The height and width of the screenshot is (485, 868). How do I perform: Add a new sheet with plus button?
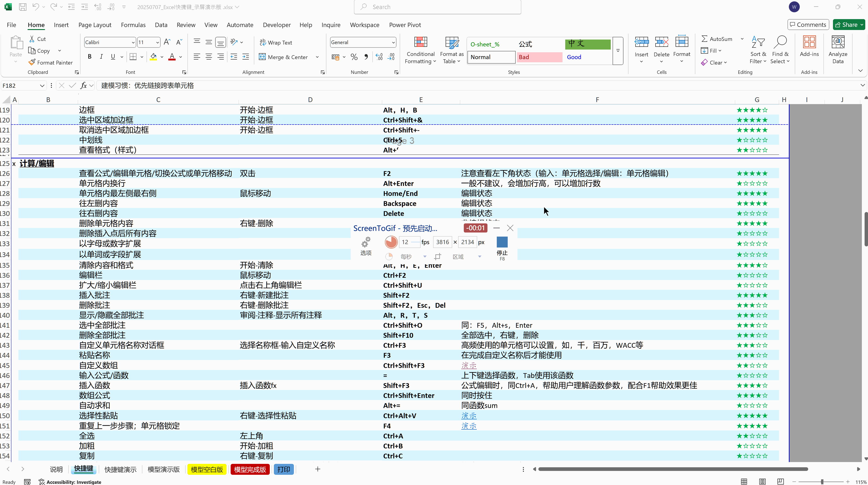(x=317, y=469)
